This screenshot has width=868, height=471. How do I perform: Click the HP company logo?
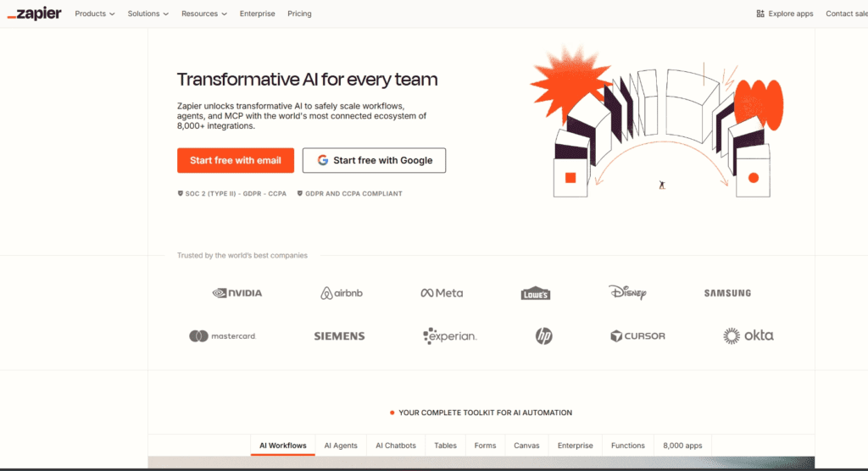(543, 336)
